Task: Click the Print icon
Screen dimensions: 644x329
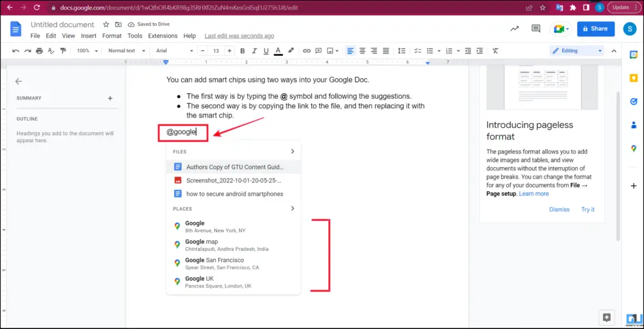Action: 39,51
